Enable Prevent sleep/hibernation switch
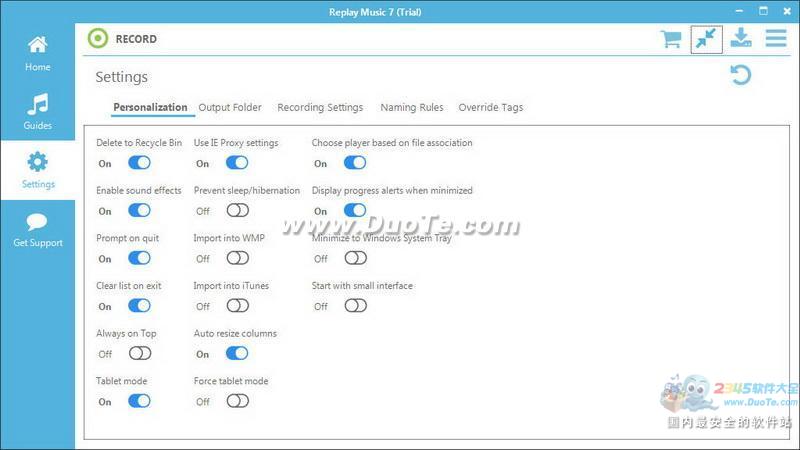Screen dimensions: 800x450 pyautogui.click(x=237, y=211)
